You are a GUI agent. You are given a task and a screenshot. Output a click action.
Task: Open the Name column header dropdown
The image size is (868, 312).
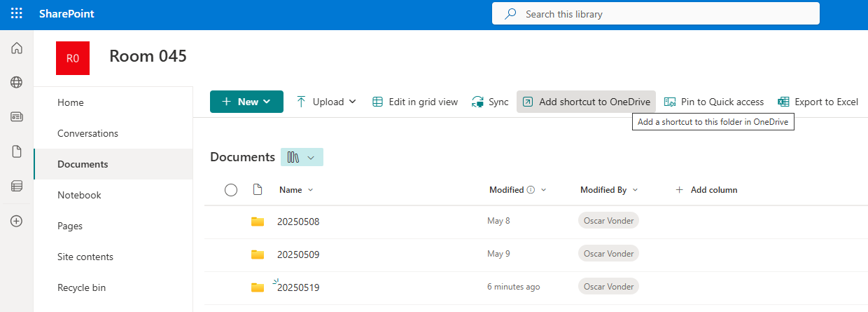(296, 189)
